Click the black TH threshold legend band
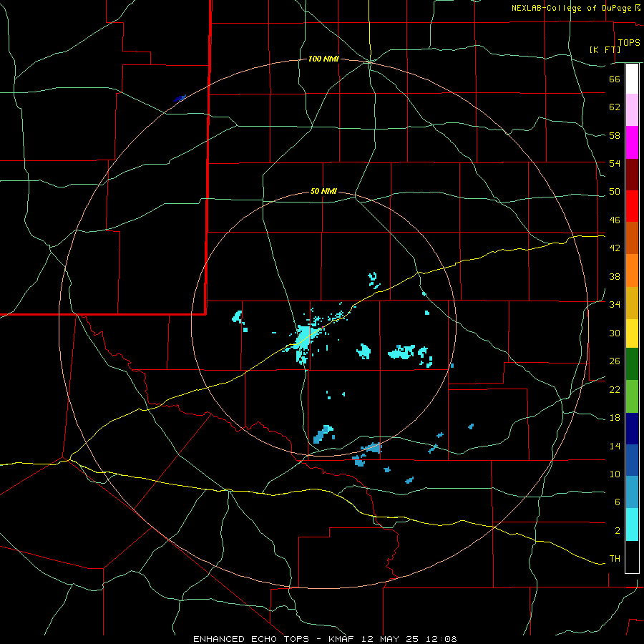 pyautogui.click(x=632, y=557)
